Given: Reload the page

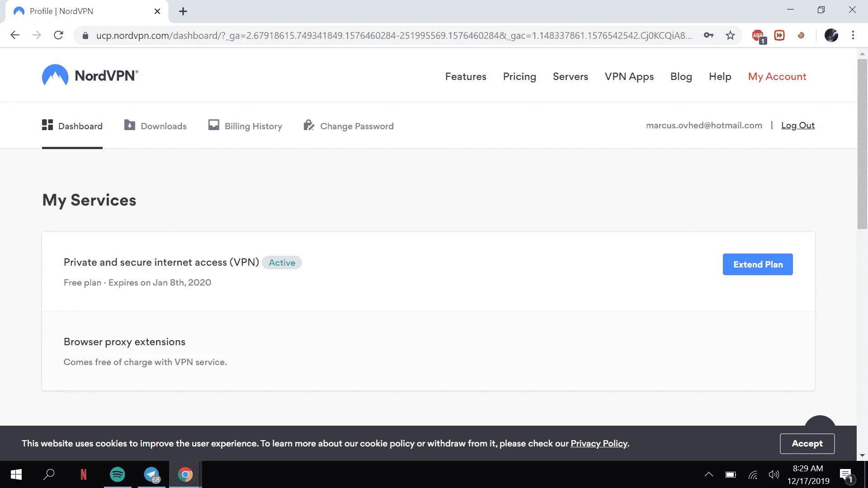Looking at the screenshot, I should tap(58, 35).
